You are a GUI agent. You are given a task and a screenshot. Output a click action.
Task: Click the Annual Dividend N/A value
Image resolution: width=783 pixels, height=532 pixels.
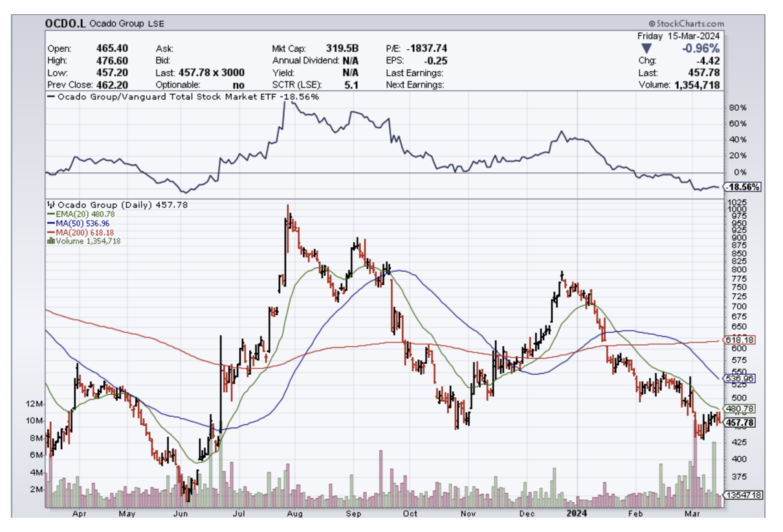350,60
